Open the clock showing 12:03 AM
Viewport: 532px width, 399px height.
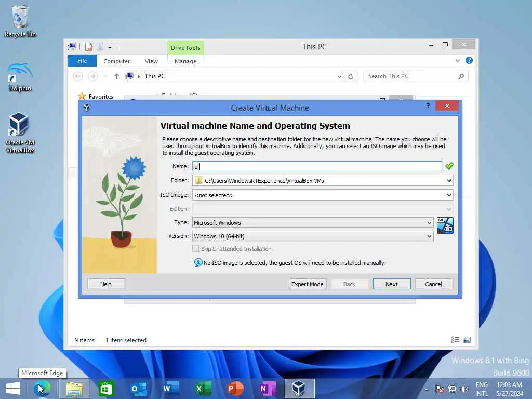509,389
